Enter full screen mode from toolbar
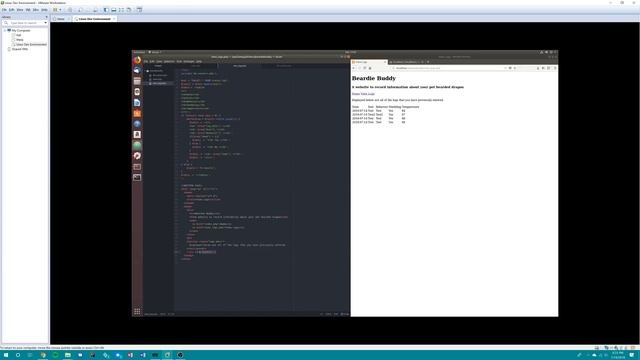The width and height of the screenshot is (640, 360). click(121, 10)
